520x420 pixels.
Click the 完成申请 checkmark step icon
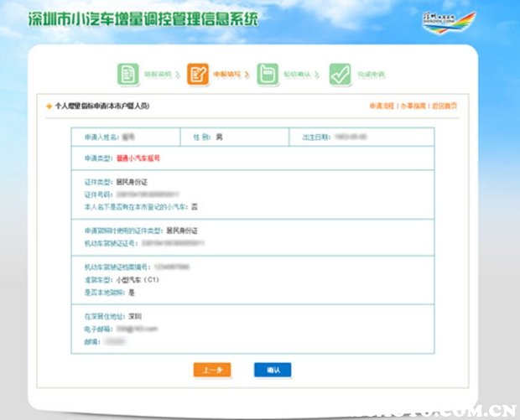(340, 74)
